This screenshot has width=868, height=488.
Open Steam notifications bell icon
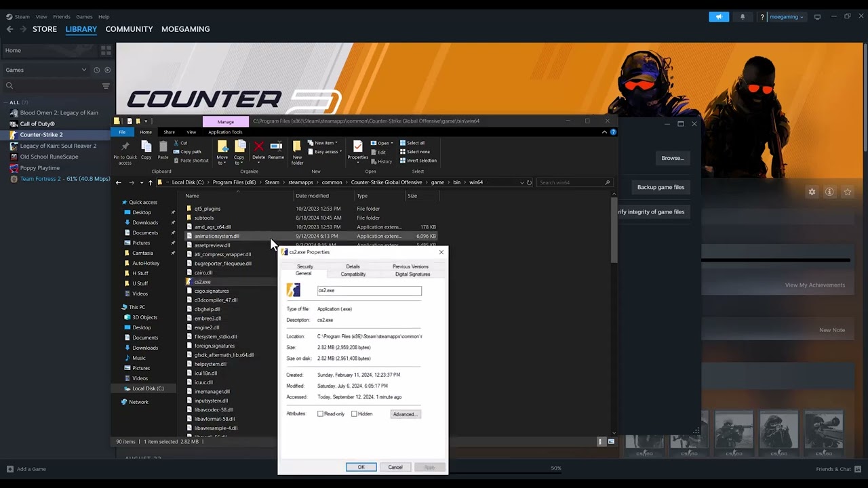click(x=742, y=17)
